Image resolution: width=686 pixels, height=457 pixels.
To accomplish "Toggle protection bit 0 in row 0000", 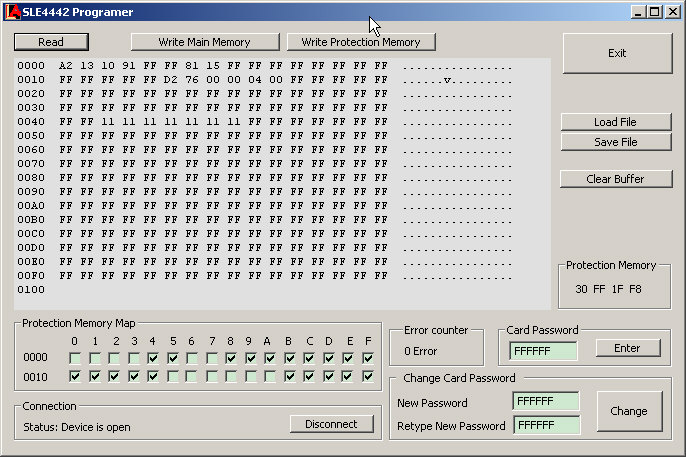I will click(x=75, y=359).
